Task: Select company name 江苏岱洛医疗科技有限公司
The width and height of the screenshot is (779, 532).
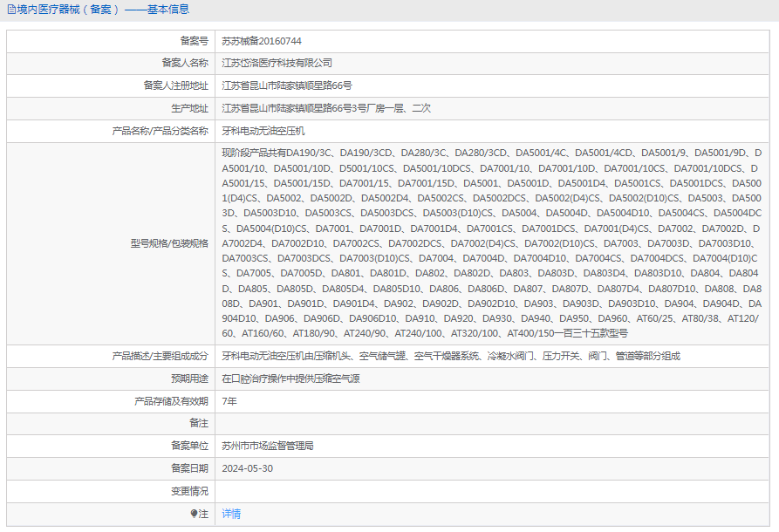Action: 277,63
